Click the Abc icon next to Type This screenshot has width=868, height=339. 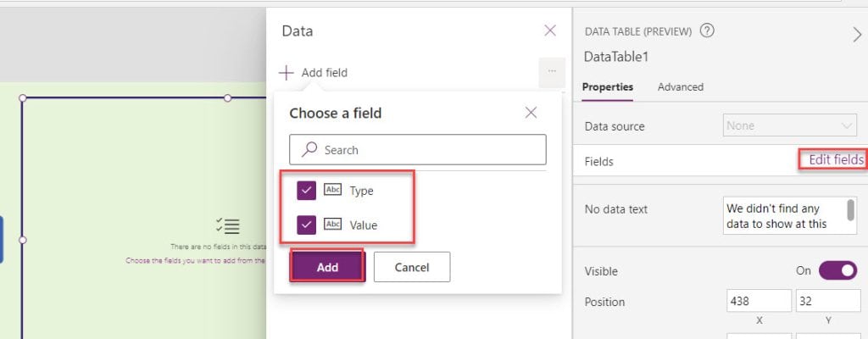click(332, 190)
